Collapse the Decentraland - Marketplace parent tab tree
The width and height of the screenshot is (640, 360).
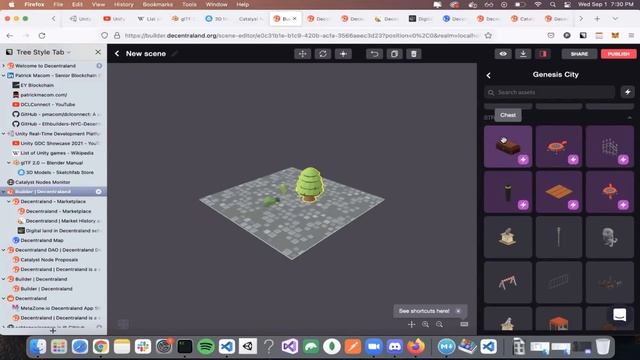click(9, 202)
